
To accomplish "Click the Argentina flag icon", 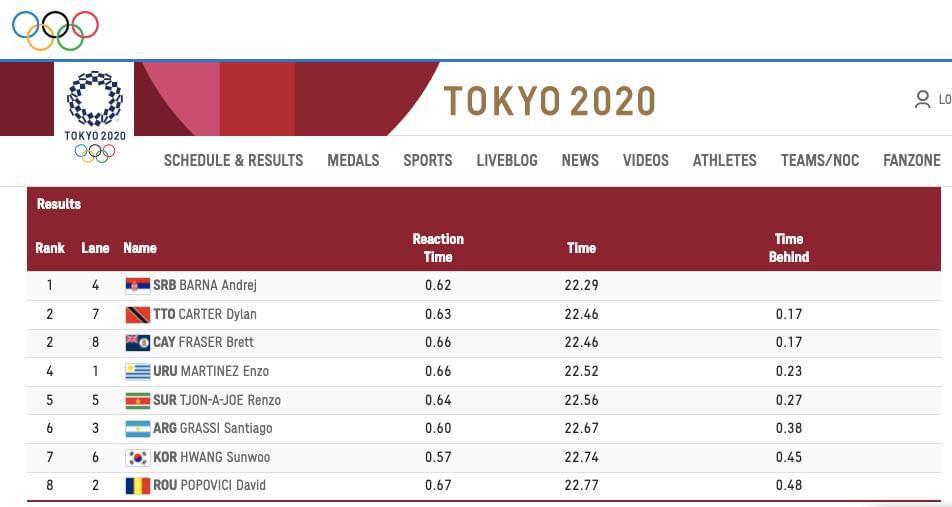I will point(137,428).
